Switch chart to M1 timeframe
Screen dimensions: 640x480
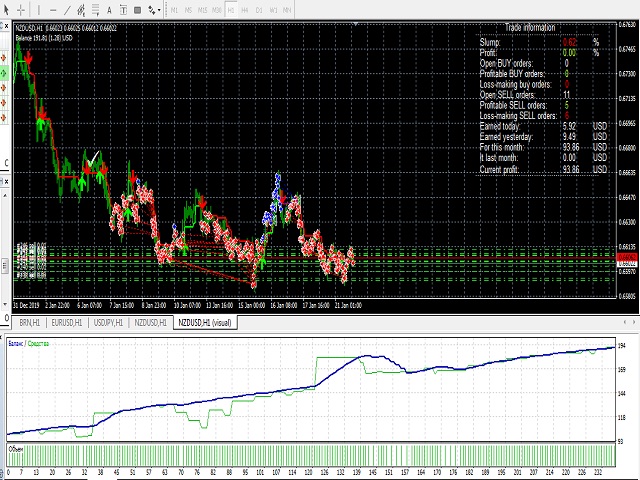(x=174, y=10)
